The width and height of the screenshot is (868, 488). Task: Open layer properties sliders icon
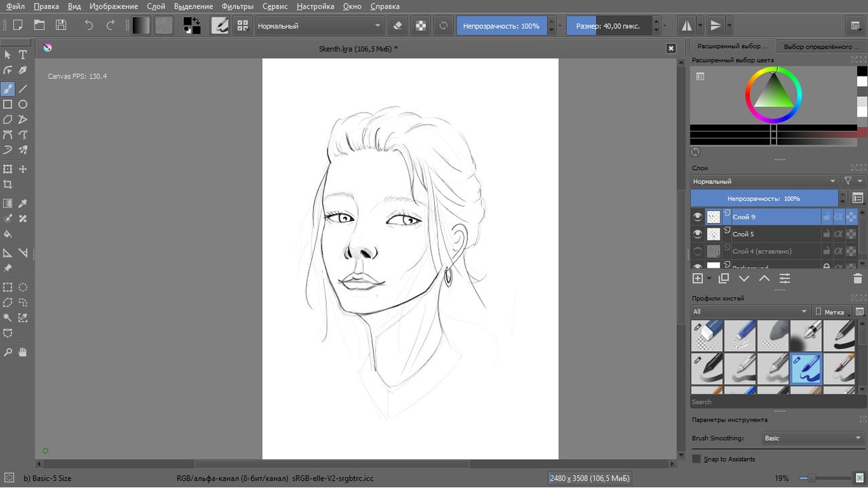click(785, 279)
